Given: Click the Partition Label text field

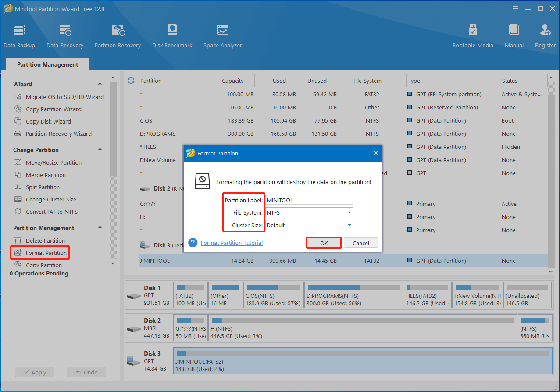Looking at the screenshot, I should pyautogui.click(x=309, y=200).
